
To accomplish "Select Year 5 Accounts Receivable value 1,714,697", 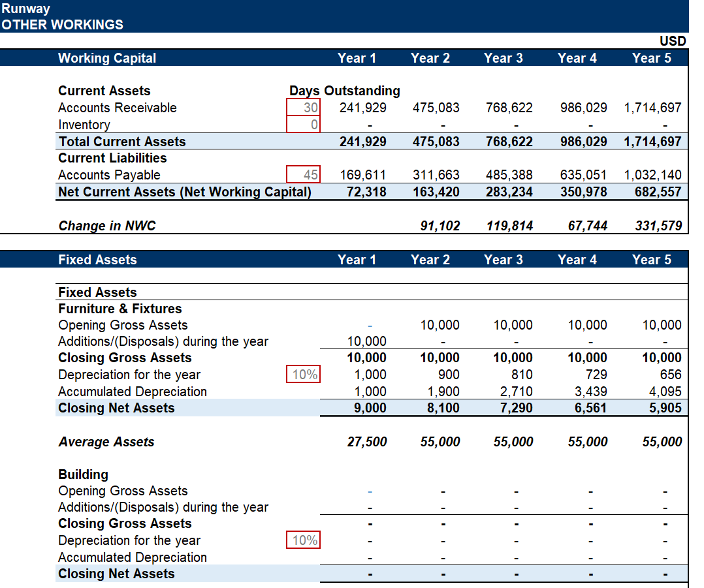I will pos(652,108).
